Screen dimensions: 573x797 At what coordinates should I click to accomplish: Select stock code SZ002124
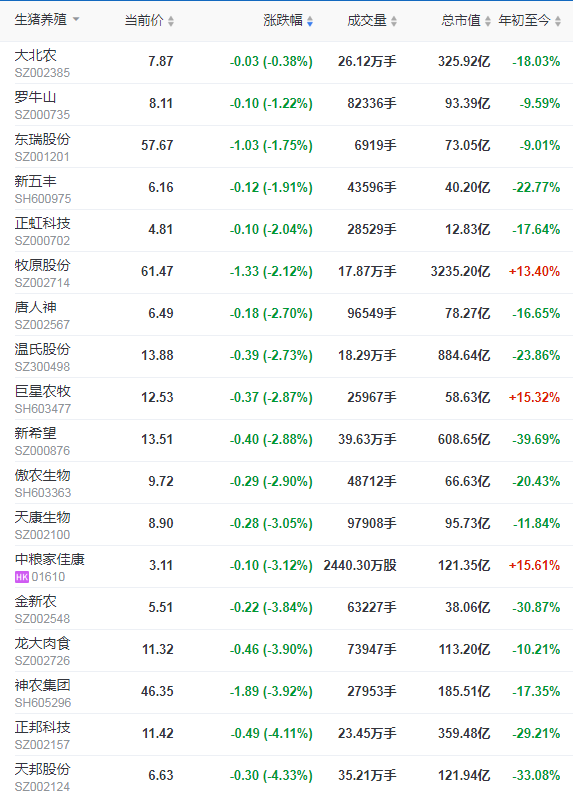click(42, 787)
